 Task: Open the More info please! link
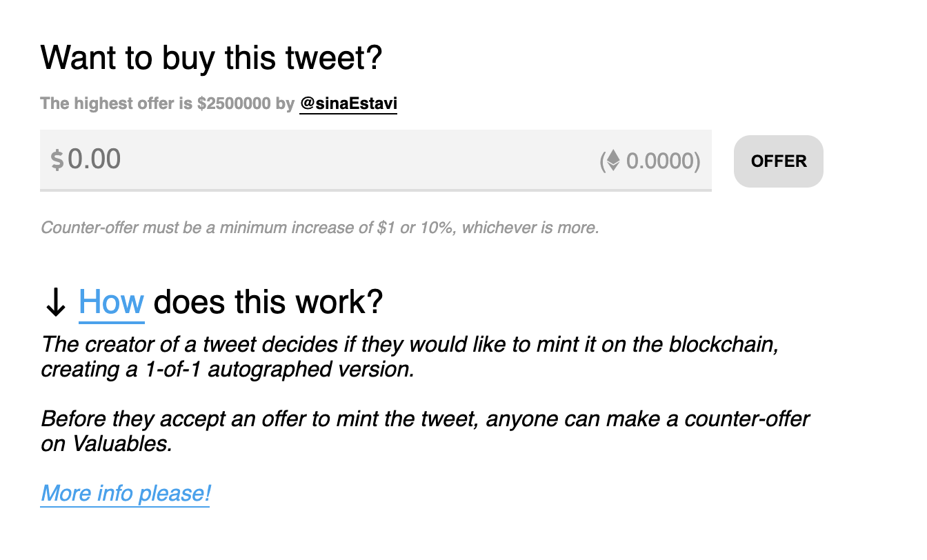pyautogui.click(x=126, y=494)
